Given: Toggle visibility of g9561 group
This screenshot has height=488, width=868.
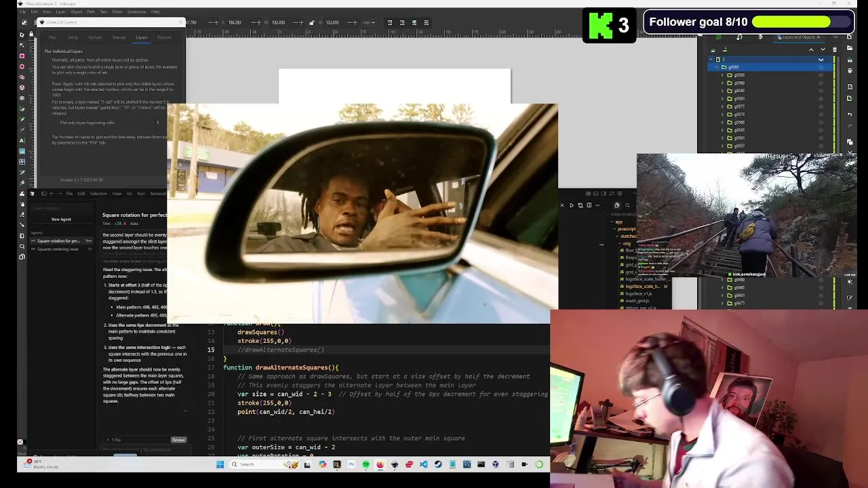Looking at the screenshot, I should tap(821, 138).
